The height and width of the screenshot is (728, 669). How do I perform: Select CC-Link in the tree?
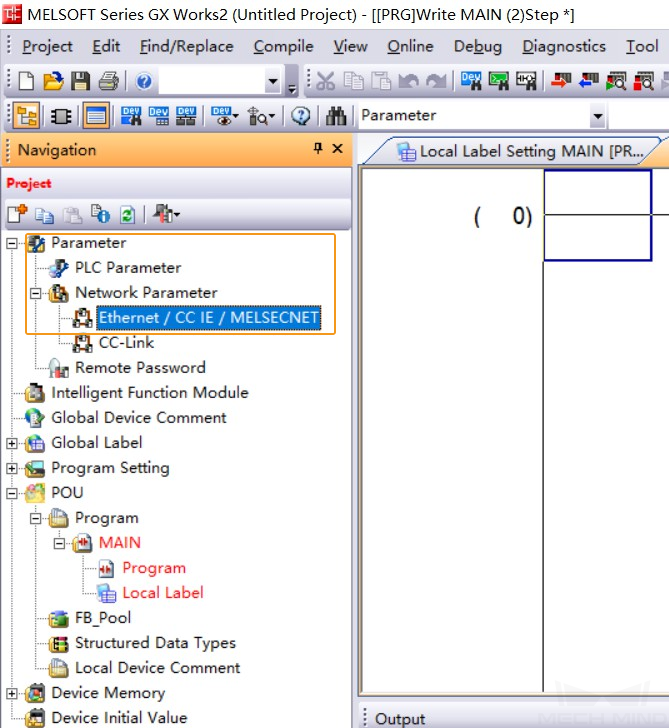pyautogui.click(x=126, y=343)
